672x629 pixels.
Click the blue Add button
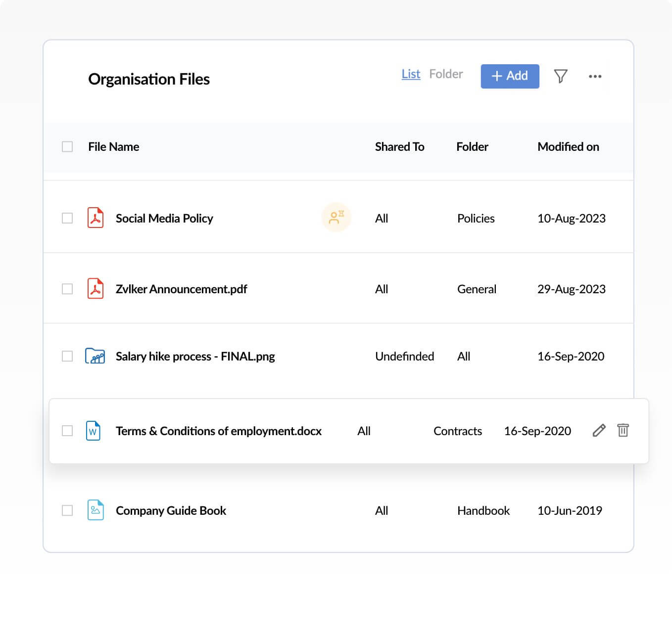tap(510, 76)
